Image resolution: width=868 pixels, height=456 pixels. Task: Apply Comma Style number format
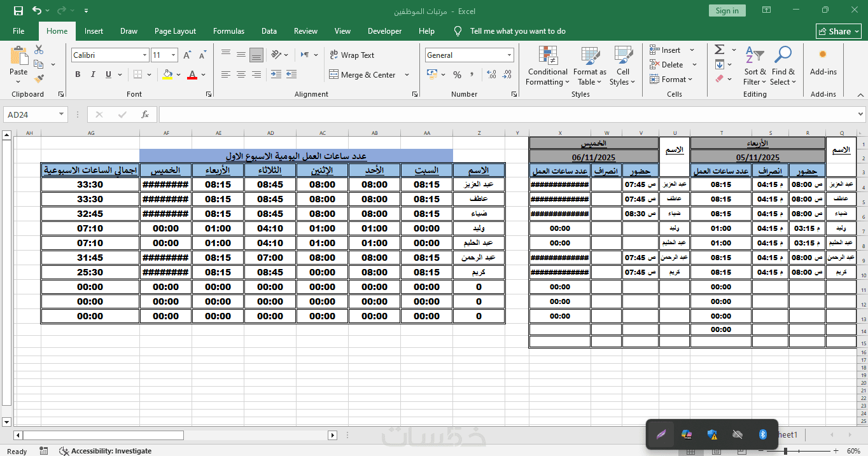[473, 74]
